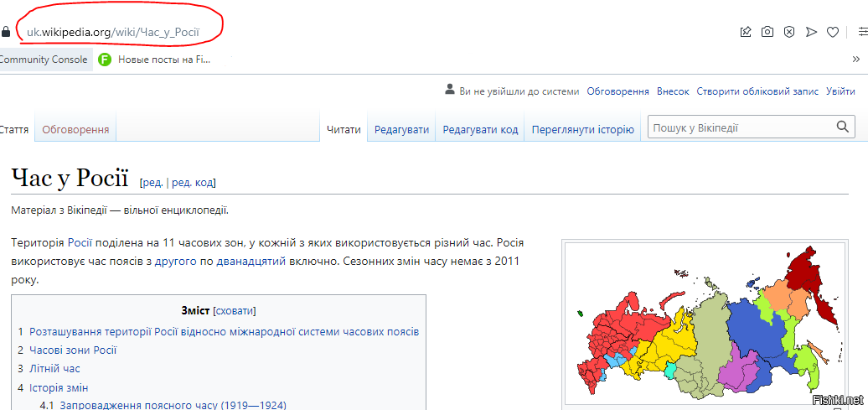Click the page heading Час у Росії

click(x=70, y=177)
